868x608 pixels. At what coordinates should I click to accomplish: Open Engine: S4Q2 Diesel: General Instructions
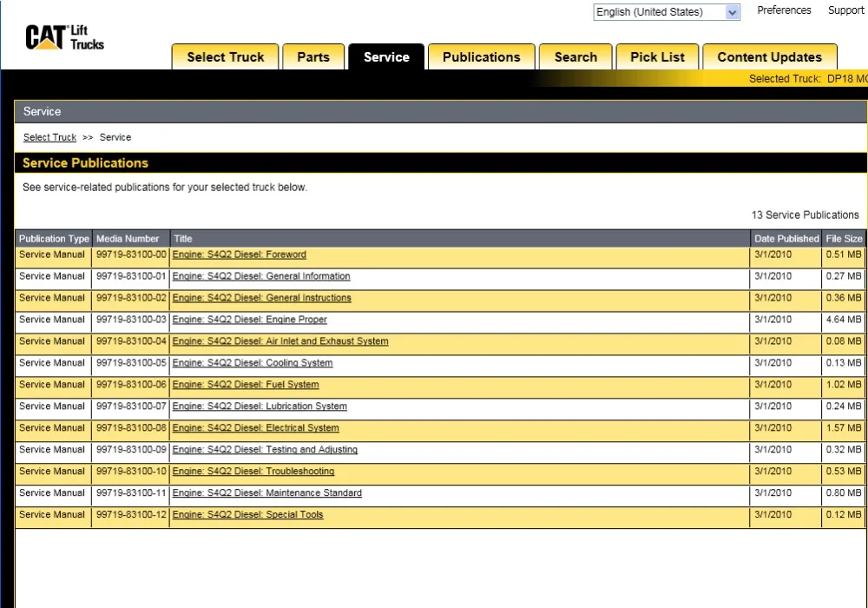(262, 298)
